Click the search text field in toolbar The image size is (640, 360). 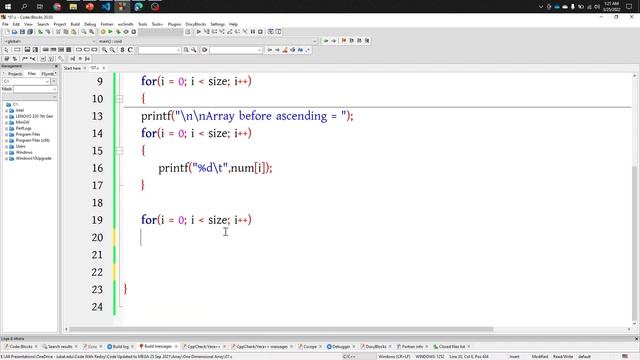tap(159, 50)
